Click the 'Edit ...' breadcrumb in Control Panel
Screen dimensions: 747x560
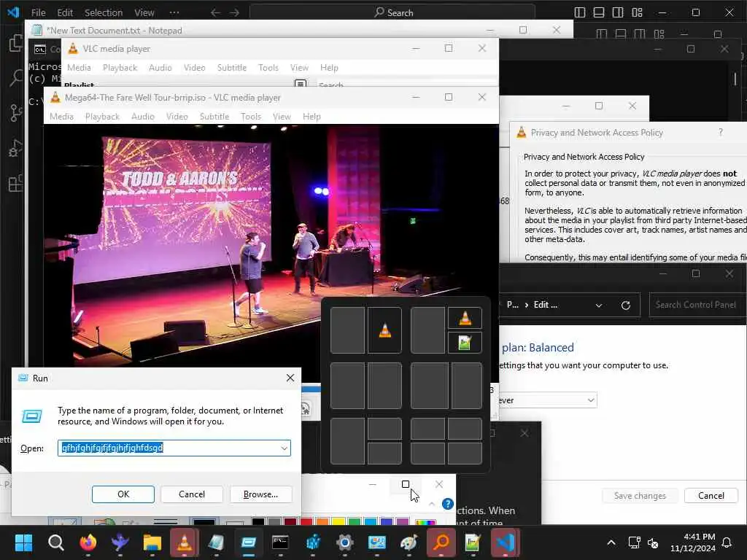[x=546, y=305]
